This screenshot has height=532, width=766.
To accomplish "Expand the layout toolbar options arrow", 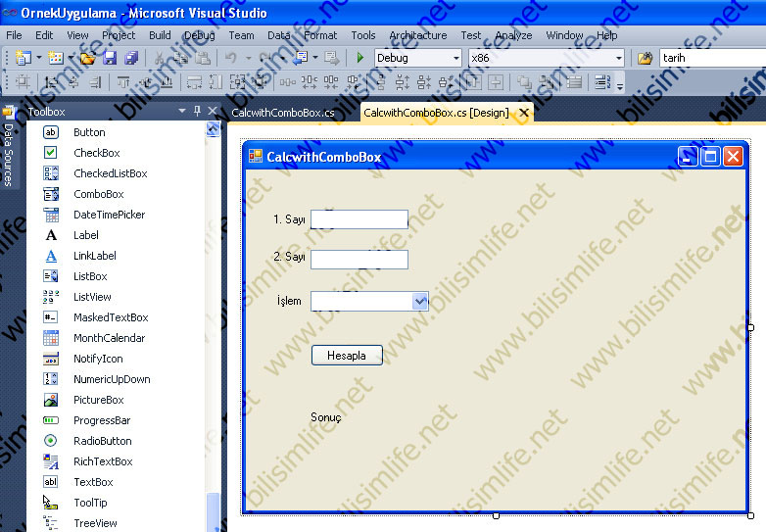I will click(x=619, y=86).
